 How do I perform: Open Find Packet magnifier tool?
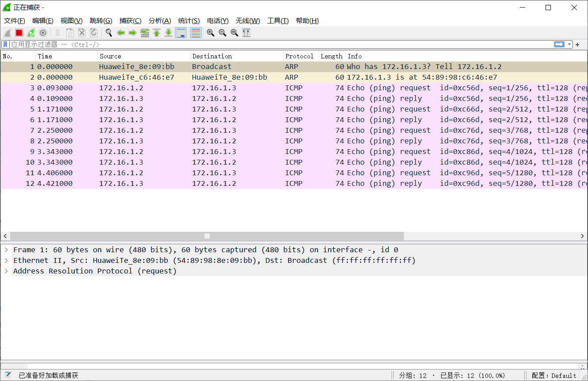point(109,33)
